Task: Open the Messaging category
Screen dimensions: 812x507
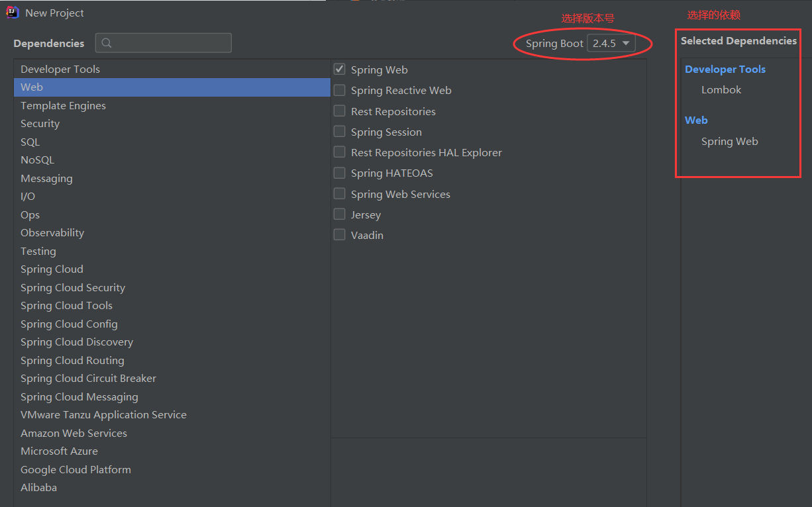Action: point(172,178)
